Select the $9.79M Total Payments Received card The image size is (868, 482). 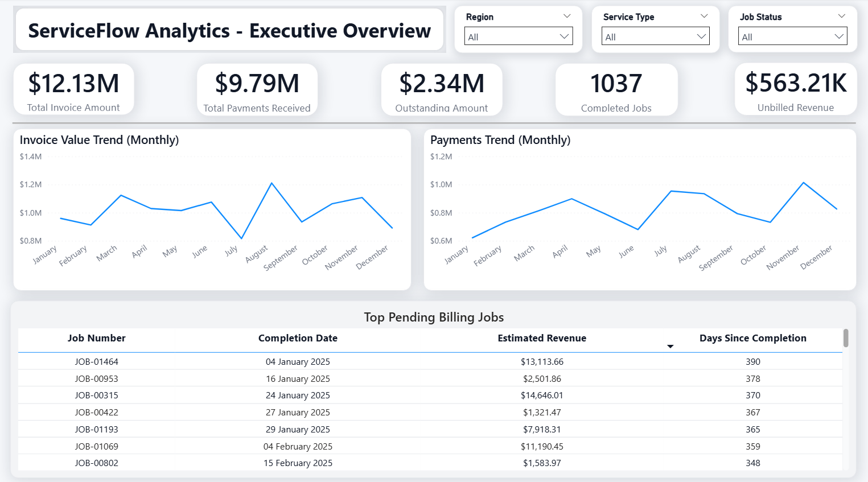click(x=257, y=89)
